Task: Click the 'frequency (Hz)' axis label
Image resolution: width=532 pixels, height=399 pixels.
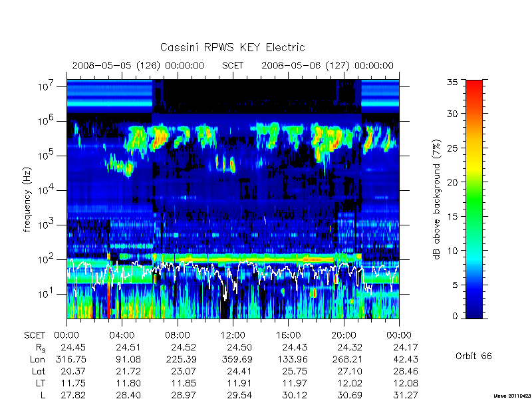Action: (27, 199)
